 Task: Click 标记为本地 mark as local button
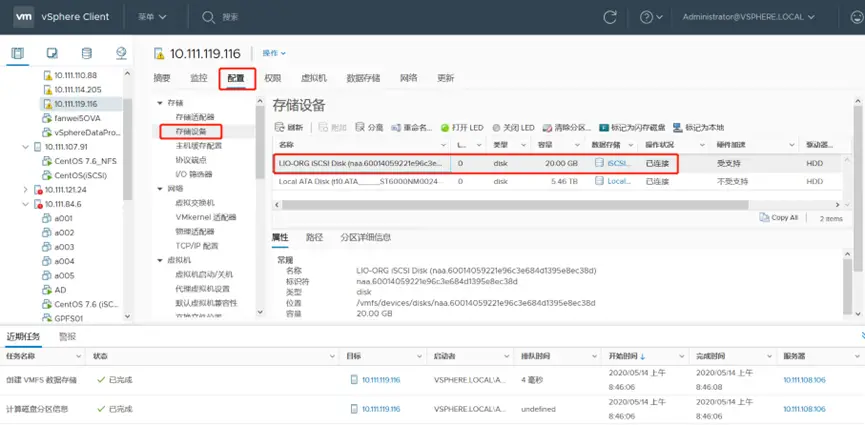(698, 128)
